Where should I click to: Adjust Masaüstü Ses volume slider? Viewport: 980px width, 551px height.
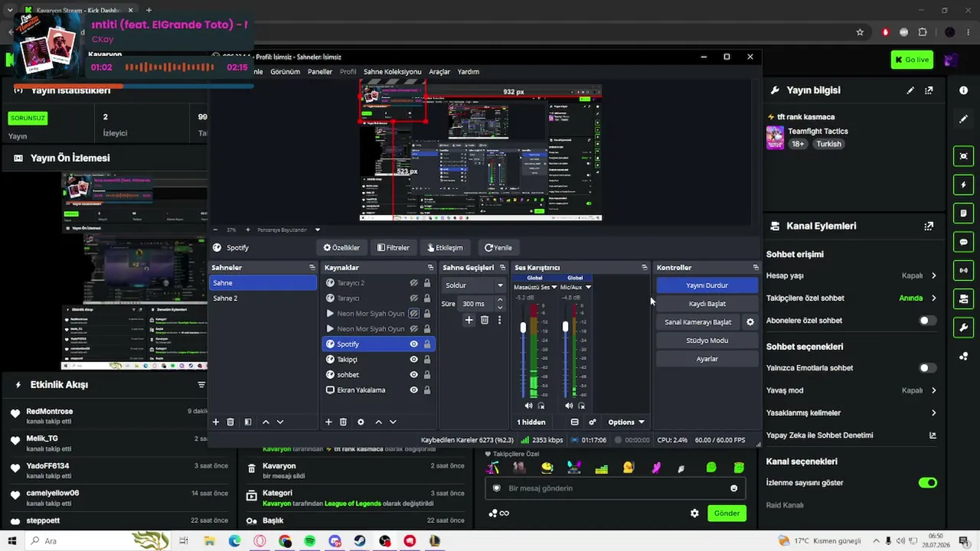point(523,328)
